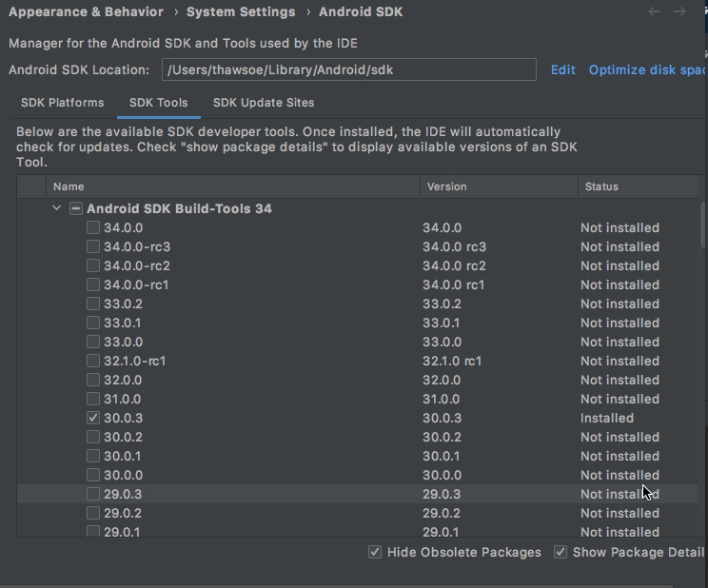The width and height of the screenshot is (708, 588).
Task: Click the Edit link for SDK location
Action: [x=562, y=69]
